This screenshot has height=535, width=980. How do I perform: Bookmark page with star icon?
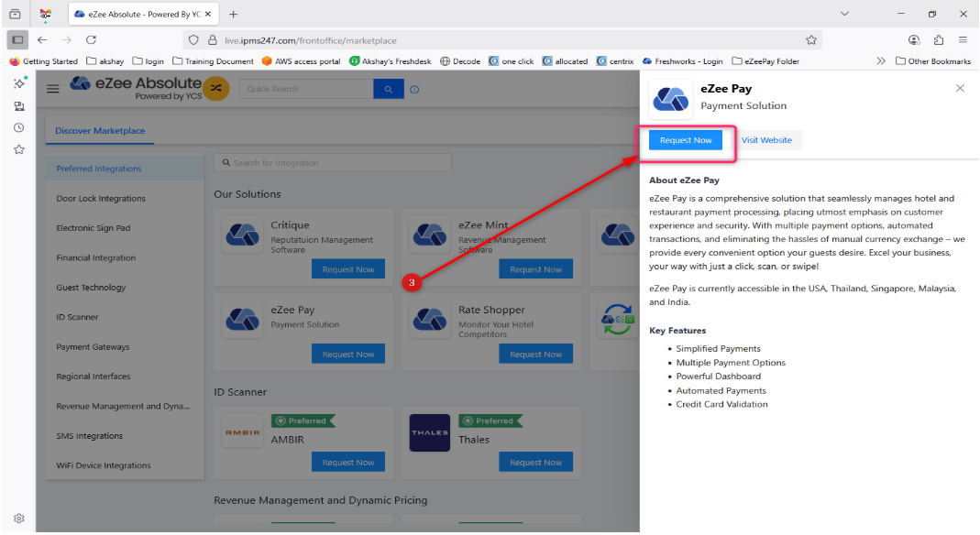click(x=811, y=40)
